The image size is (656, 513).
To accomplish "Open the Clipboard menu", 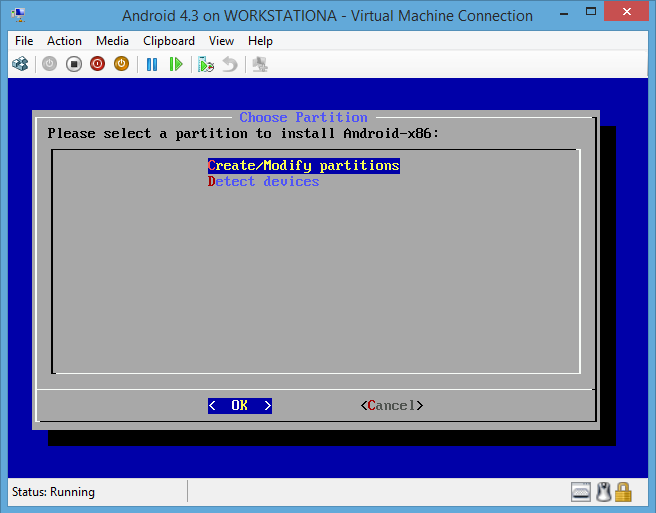I will pos(169,41).
